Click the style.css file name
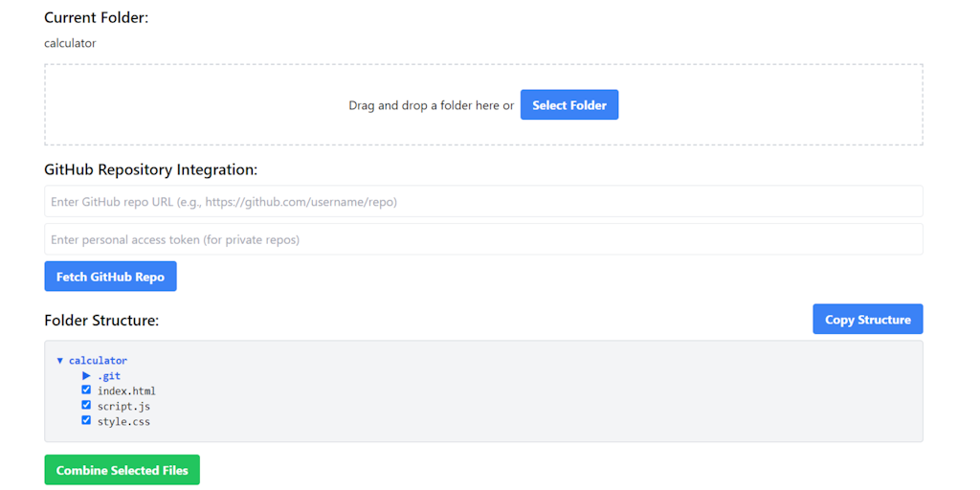 point(123,421)
